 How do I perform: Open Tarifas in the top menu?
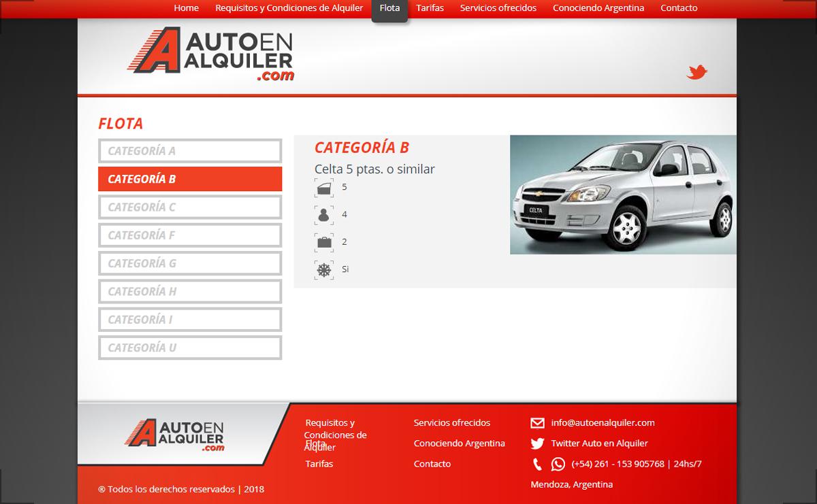430,8
